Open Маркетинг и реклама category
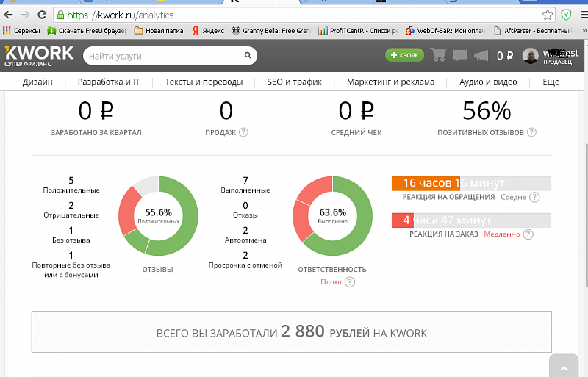Viewport: 588px width, 377px height. pos(390,82)
